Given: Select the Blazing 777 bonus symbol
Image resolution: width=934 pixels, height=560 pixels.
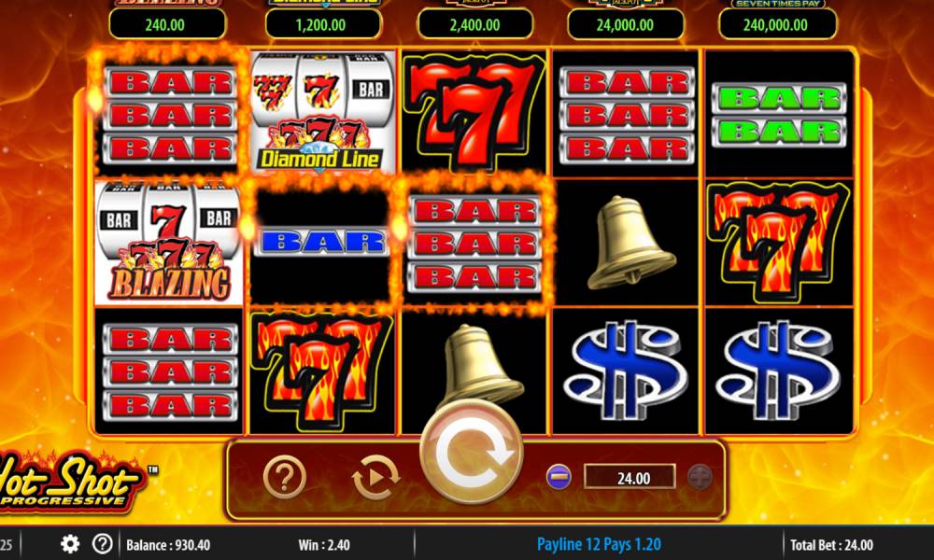Looking at the screenshot, I should point(169,243).
